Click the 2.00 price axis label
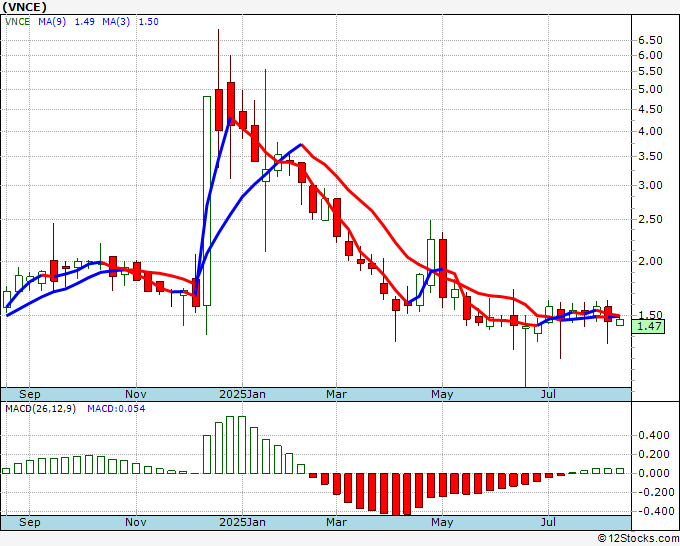This screenshot has height=546, width=680. (x=650, y=261)
